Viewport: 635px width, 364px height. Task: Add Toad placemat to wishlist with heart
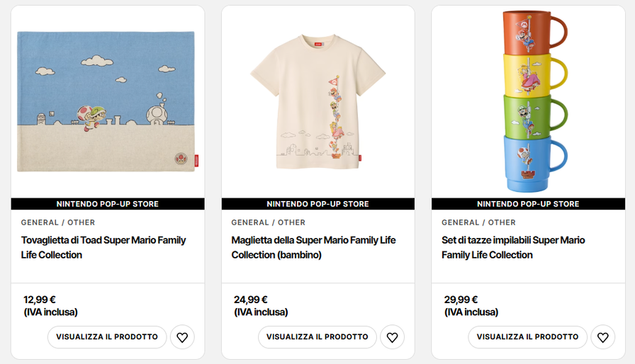coord(182,337)
